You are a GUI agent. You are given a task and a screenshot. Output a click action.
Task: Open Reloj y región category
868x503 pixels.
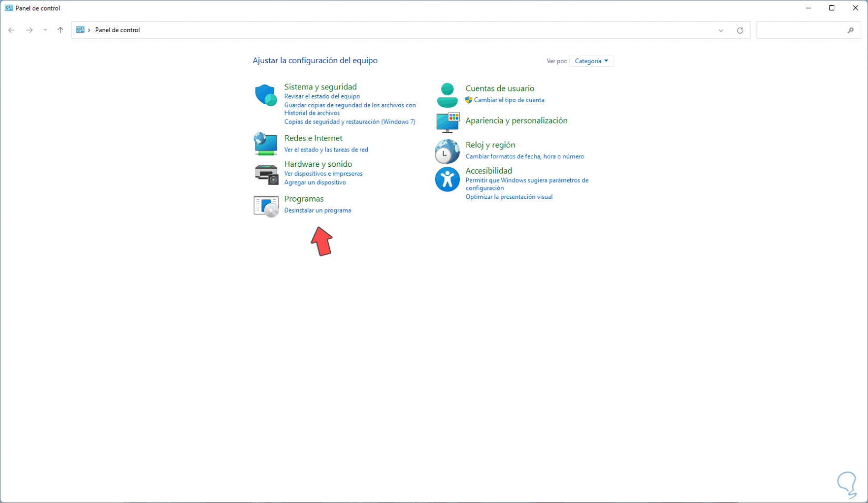(x=490, y=145)
